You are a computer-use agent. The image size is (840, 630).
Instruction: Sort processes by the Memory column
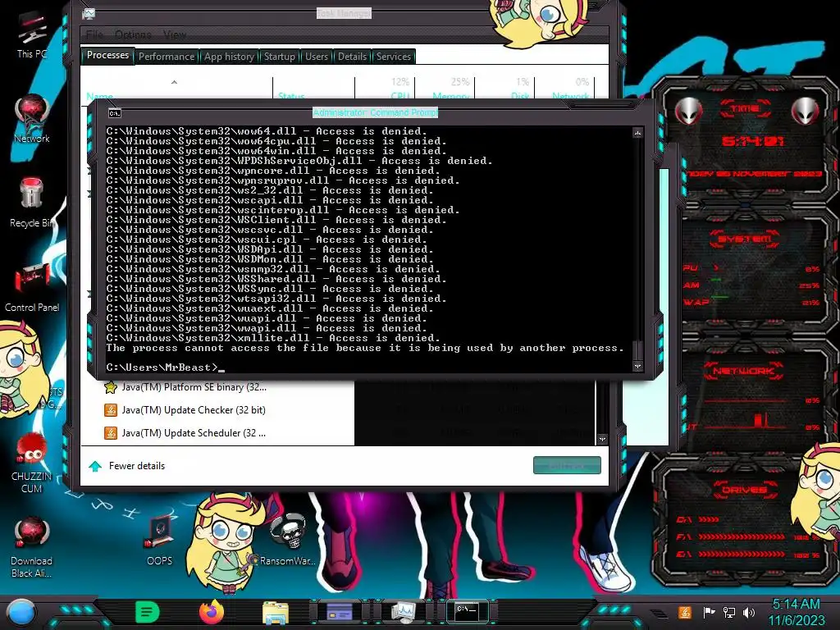(x=445, y=89)
